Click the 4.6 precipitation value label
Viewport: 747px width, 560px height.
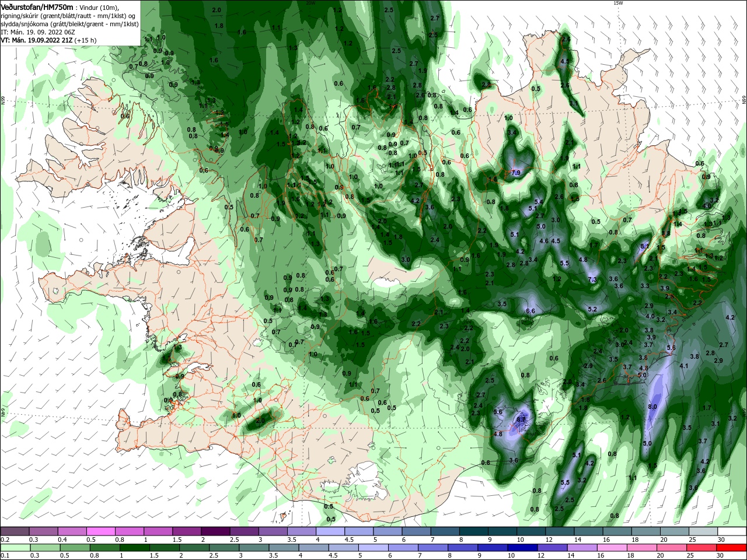coord(544,241)
